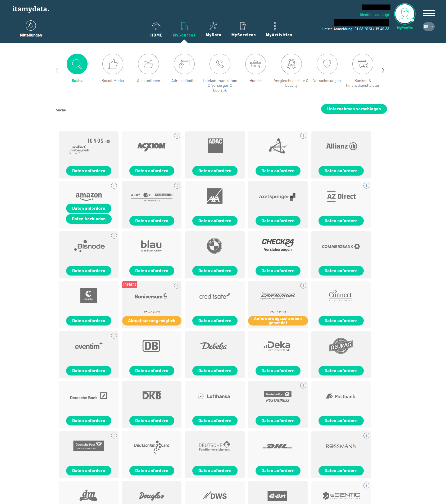Open MyActivities list icon
This screenshot has width=446, height=504.
pos(279,26)
